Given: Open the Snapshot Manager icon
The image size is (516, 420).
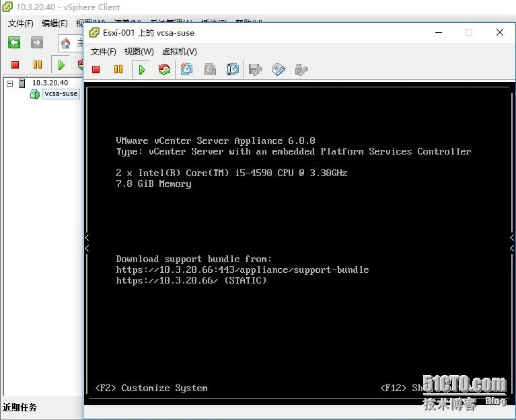Looking at the screenshot, I should pos(233,69).
